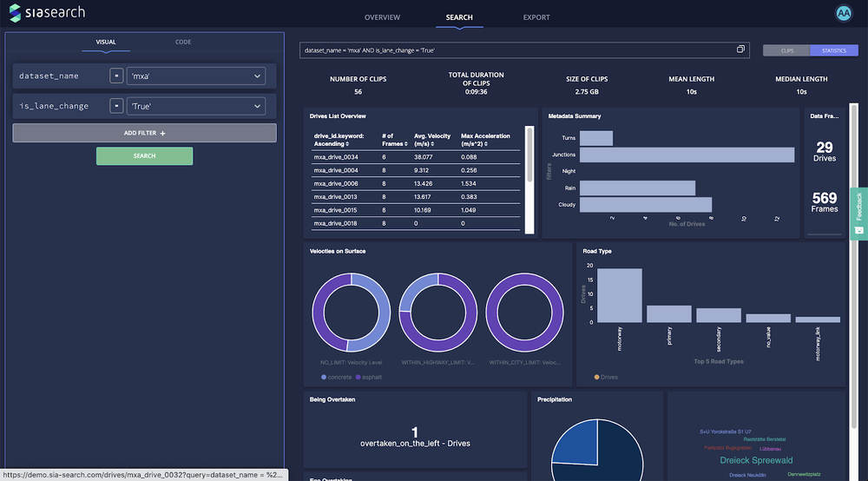The height and width of the screenshot is (481, 868).
Task: Open drive mxa_drive_0013 row
Action: point(416,197)
